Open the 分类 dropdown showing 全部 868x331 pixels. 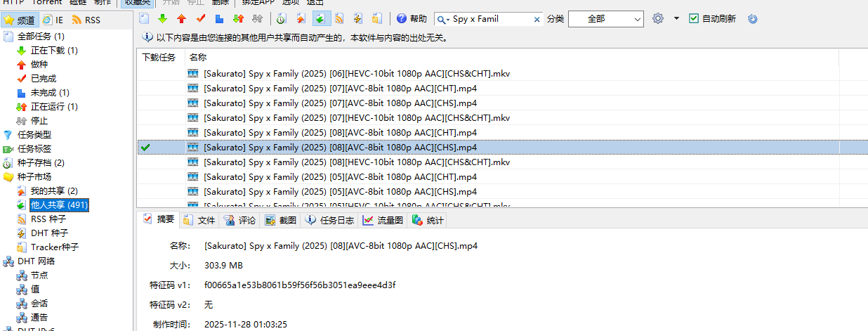(x=605, y=19)
